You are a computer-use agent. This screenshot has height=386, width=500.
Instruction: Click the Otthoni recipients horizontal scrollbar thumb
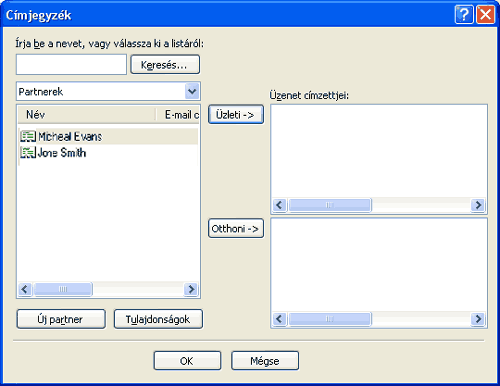point(329,319)
